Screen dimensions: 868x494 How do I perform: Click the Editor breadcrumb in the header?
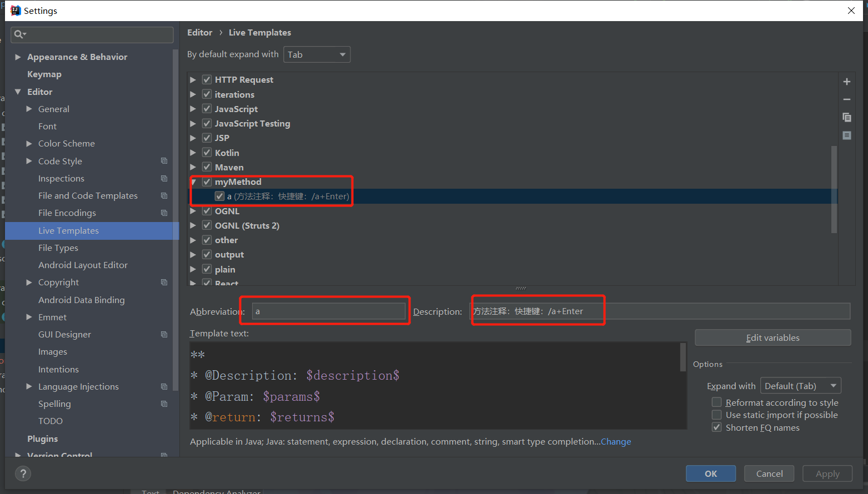coord(199,33)
